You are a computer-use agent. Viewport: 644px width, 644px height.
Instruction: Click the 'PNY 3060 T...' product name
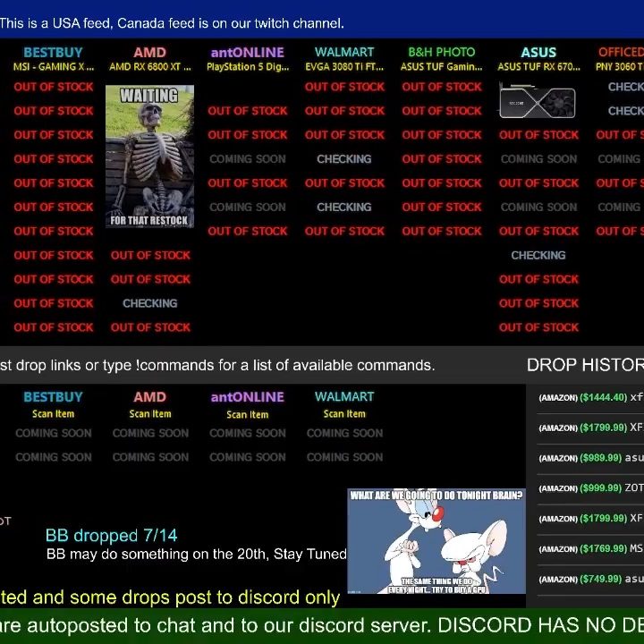620,66
